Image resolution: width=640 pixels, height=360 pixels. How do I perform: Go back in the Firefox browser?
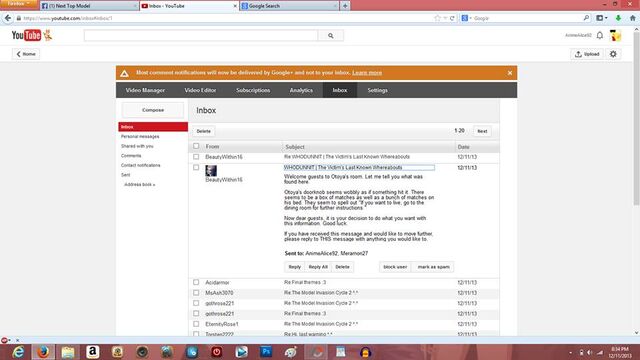(x=8, y=18)
